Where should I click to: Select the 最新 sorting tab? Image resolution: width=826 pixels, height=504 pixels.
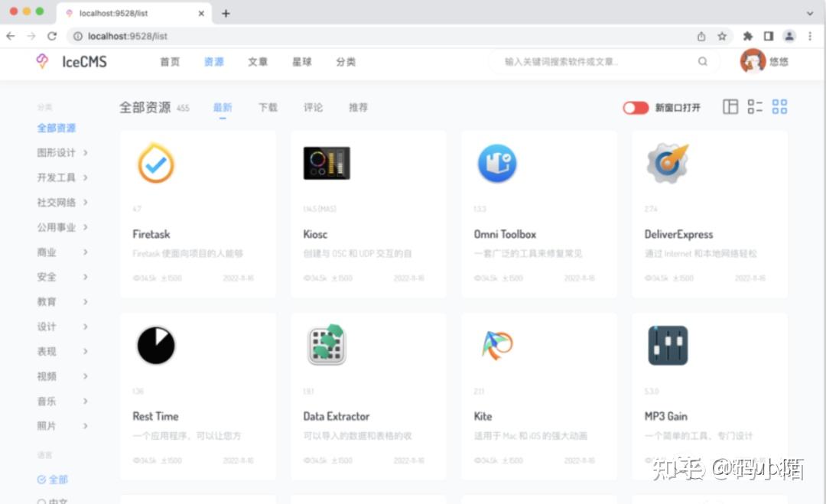(223, 107)
